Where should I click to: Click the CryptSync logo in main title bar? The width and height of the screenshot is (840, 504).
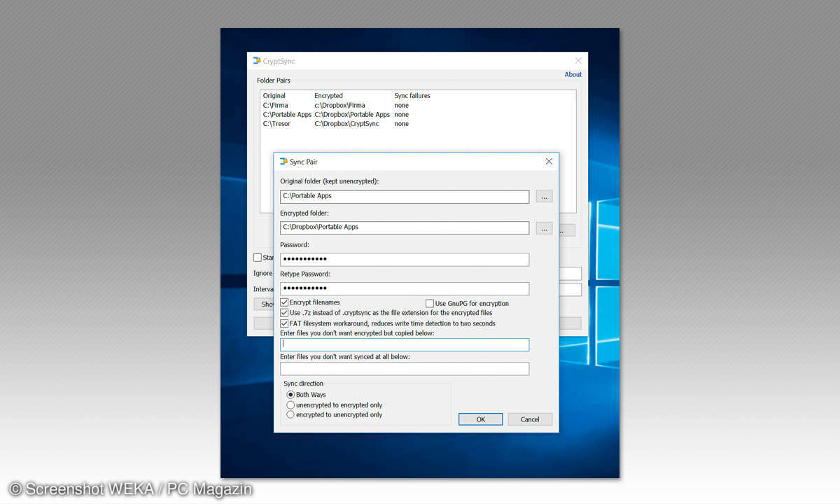(x=257, y=61)
